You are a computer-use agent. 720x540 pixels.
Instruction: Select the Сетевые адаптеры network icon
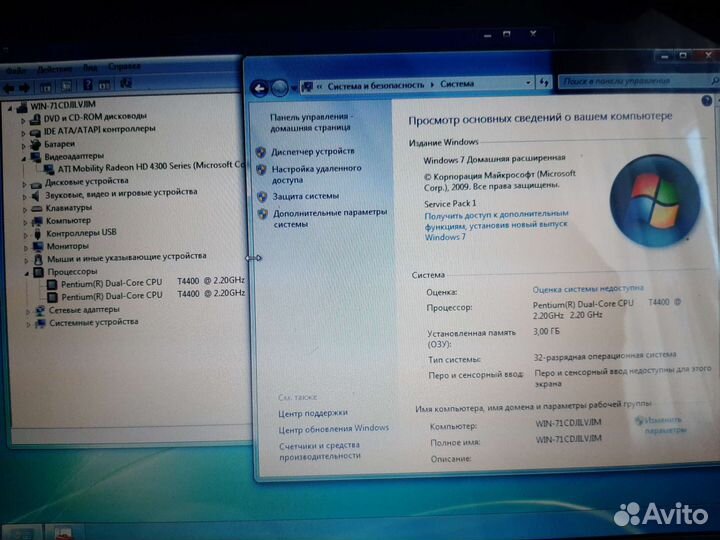(40, 311)
